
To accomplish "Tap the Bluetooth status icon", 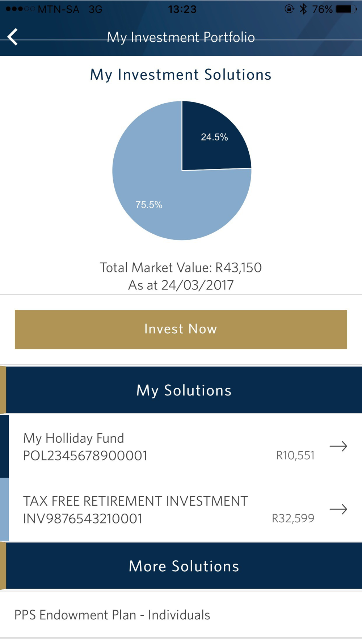I will tap(303, 9).
